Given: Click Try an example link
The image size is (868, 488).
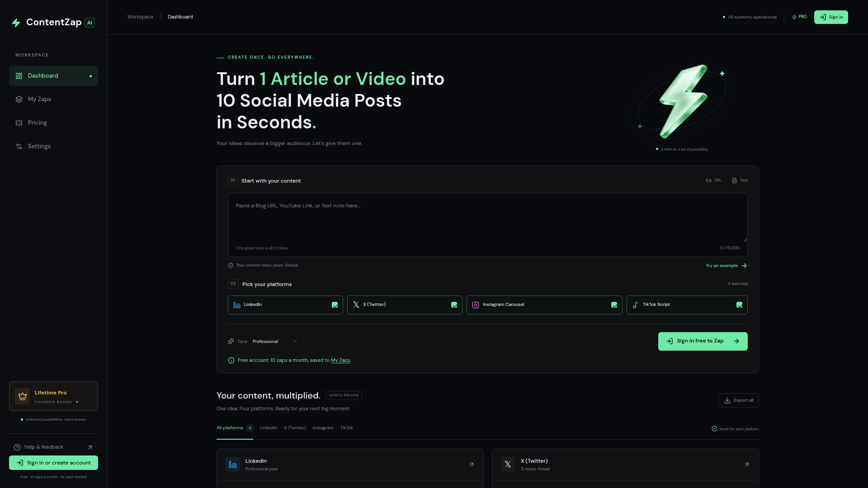Looking at the screenshot, I should pyautogui.click(x=726, y=266).
